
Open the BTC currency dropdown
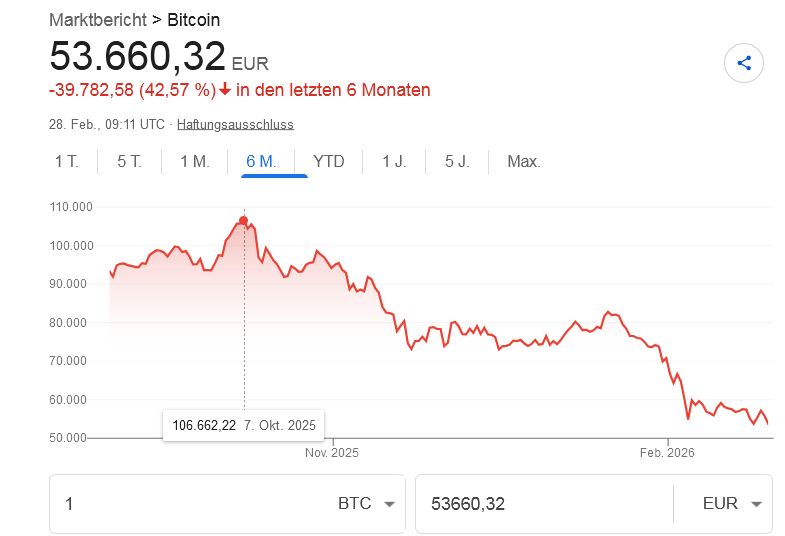(x=366, y=504)
